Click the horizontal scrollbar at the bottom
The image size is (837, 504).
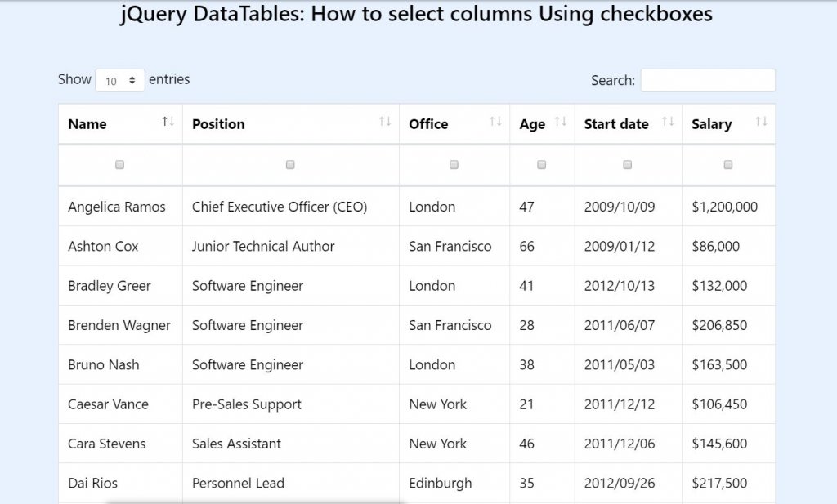[x=255, y=502]
